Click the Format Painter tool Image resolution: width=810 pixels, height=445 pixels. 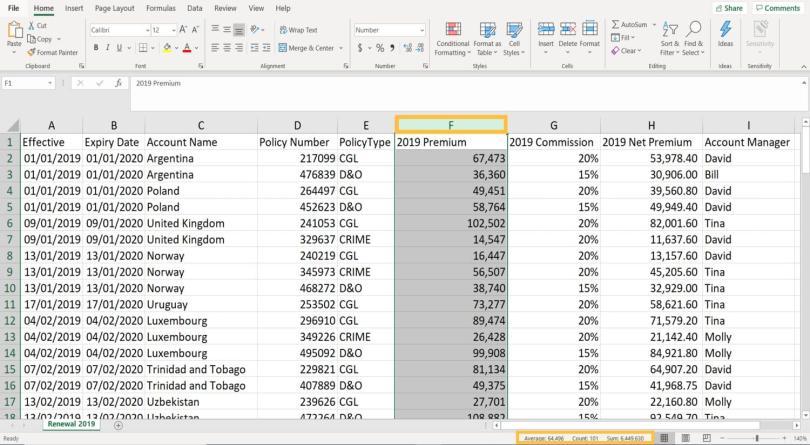55,52
